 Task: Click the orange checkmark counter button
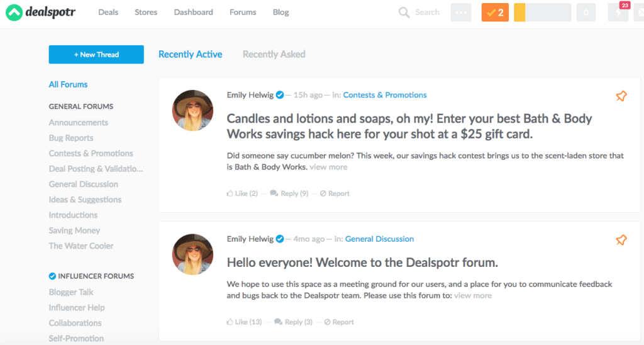pos(495,13)
